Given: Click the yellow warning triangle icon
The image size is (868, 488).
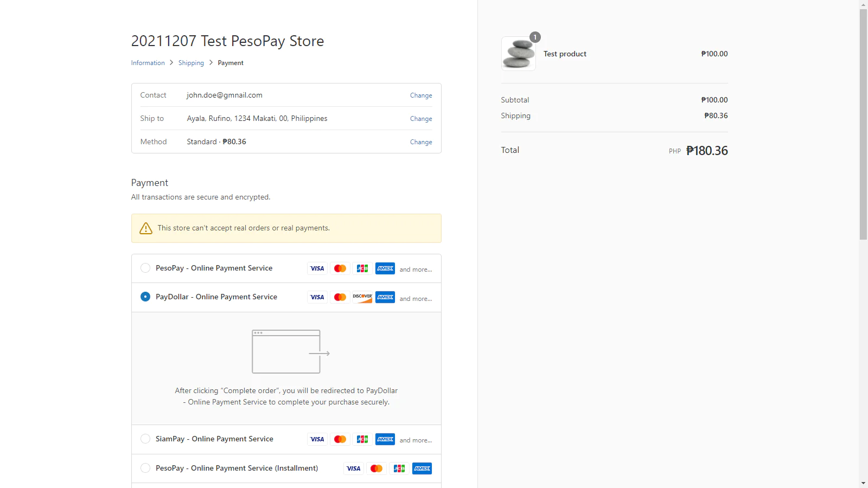Looking at the screenshot, I should (146, 228).
